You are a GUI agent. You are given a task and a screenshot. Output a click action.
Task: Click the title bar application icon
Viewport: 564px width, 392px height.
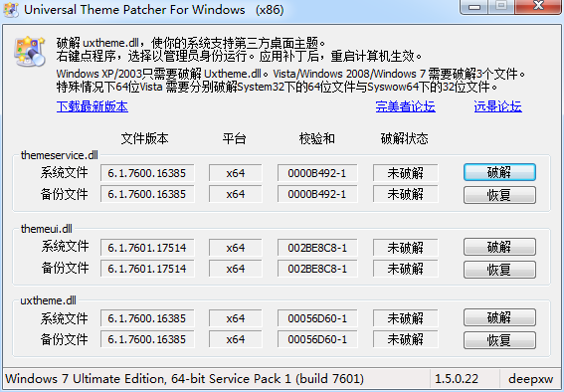(11, 9)
